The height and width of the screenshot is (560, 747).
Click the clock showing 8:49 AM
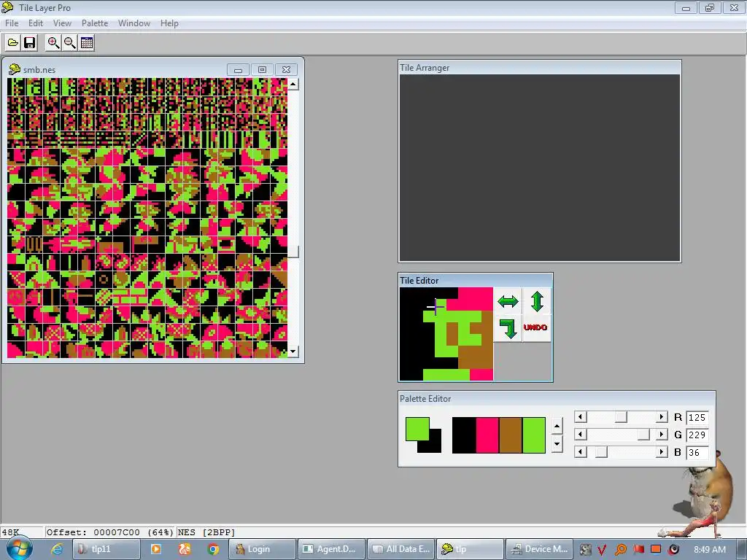710,550
